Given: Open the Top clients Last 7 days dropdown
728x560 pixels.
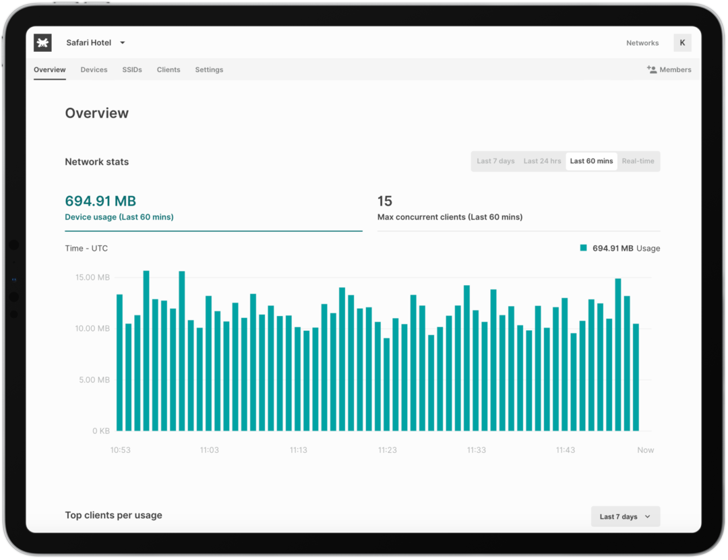Looking at the screenshot, I should tap(625, 516).
